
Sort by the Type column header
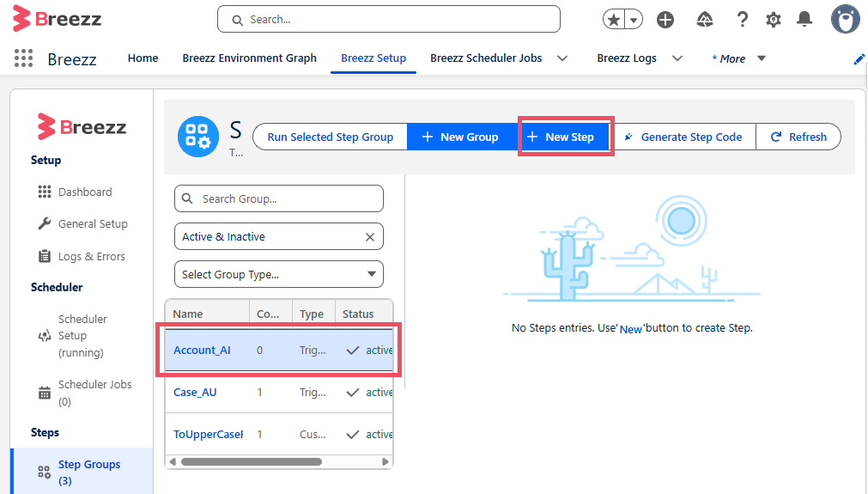coord(311,314)
